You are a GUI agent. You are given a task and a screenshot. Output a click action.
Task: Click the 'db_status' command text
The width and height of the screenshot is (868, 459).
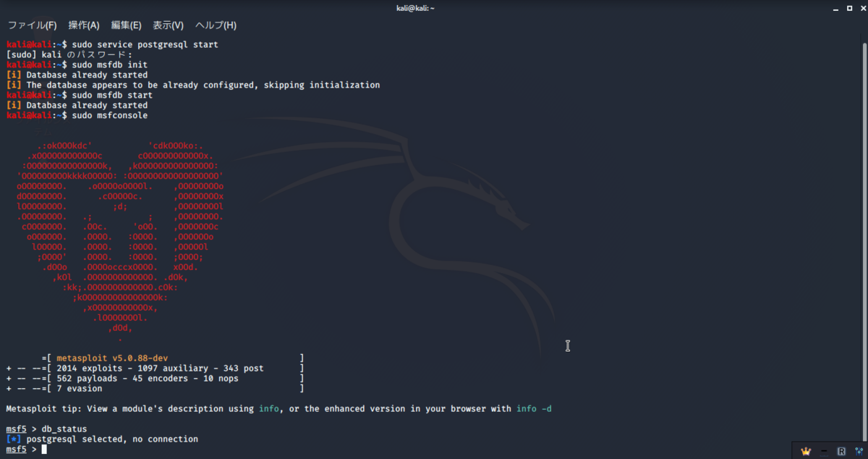click(64, 429)
